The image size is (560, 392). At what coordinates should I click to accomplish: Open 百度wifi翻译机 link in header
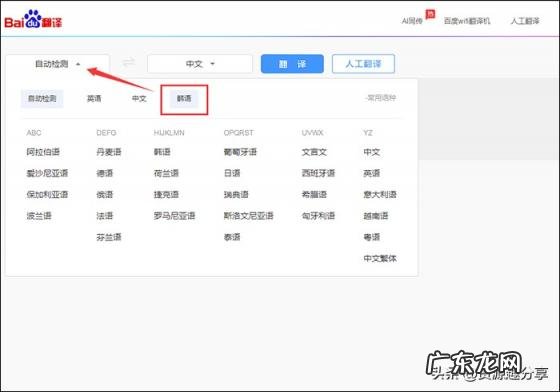(x=467, y=21)
